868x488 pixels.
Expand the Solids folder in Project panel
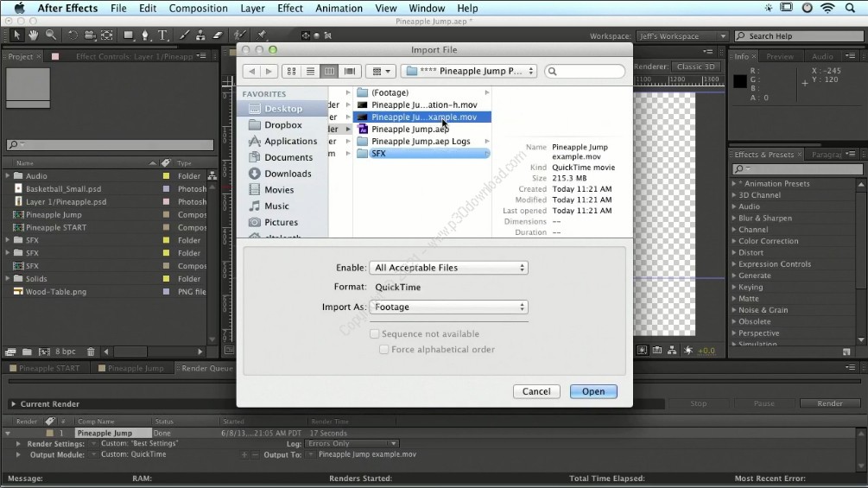[x=8, y=278]
